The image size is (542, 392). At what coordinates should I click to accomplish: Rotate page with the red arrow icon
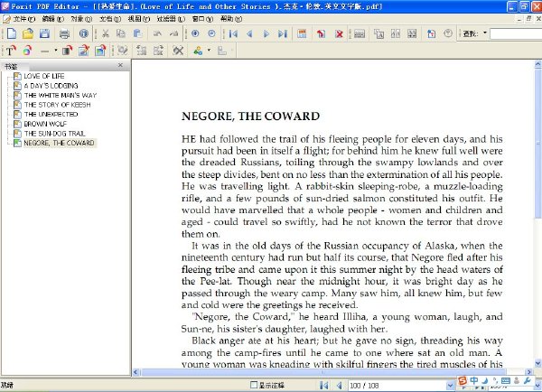click(x=321, y=33)
